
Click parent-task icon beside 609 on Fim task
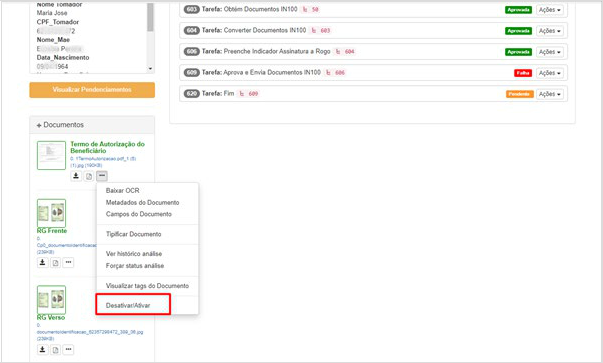coord(242,93)
